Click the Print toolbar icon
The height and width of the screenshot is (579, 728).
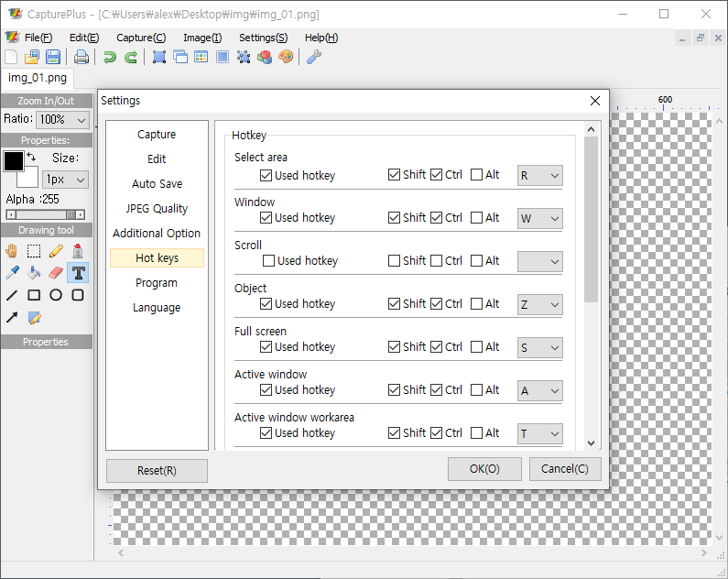pos(81,57)
